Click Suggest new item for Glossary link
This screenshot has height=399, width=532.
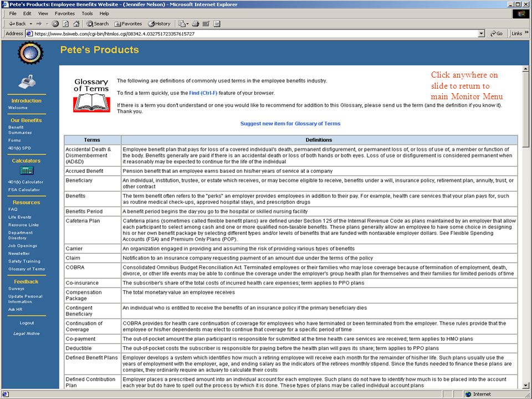tap(290, 124)
